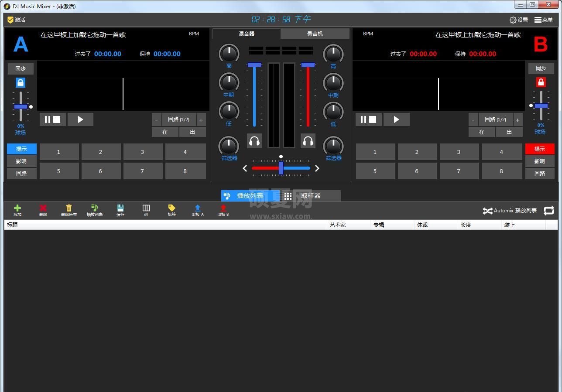Click the crossfader slider handle
The width and height of the screenshot is (562, 392).
(281, 168)
